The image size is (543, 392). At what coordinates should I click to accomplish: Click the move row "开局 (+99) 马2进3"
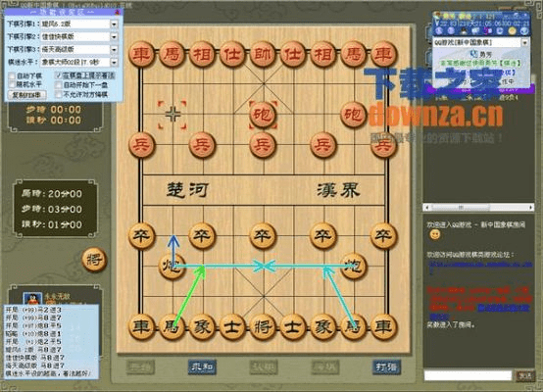pos(33,310)
